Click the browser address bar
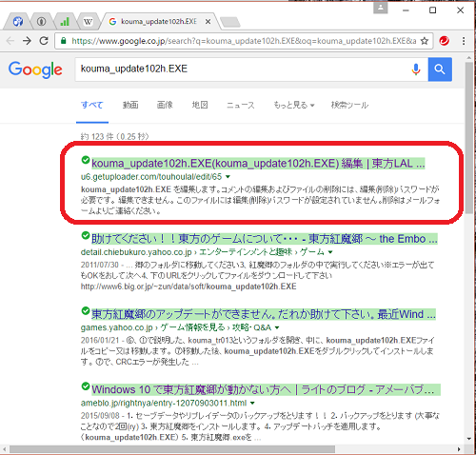 [x=244, y=41]
